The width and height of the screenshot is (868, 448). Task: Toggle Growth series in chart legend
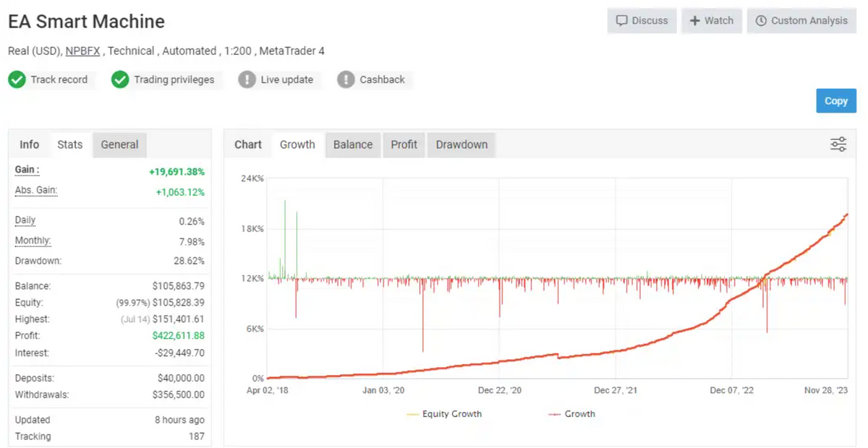tap(571, 414)
